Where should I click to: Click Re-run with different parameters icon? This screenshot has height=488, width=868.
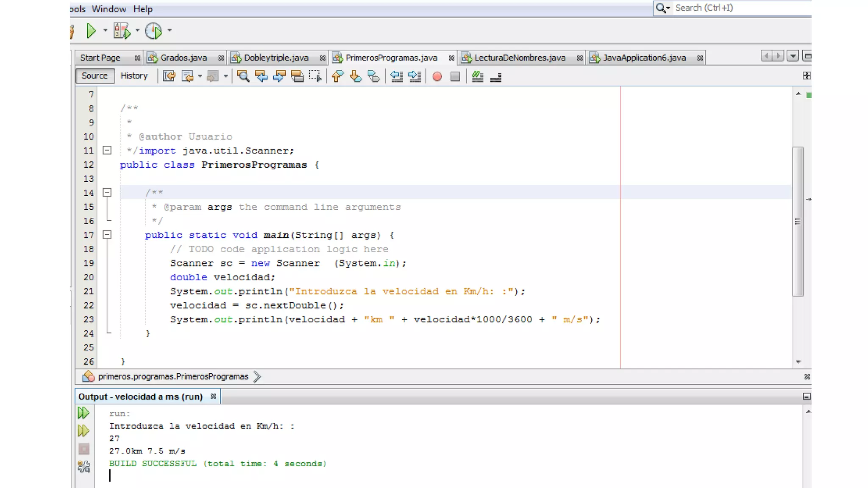click(83, 431)
